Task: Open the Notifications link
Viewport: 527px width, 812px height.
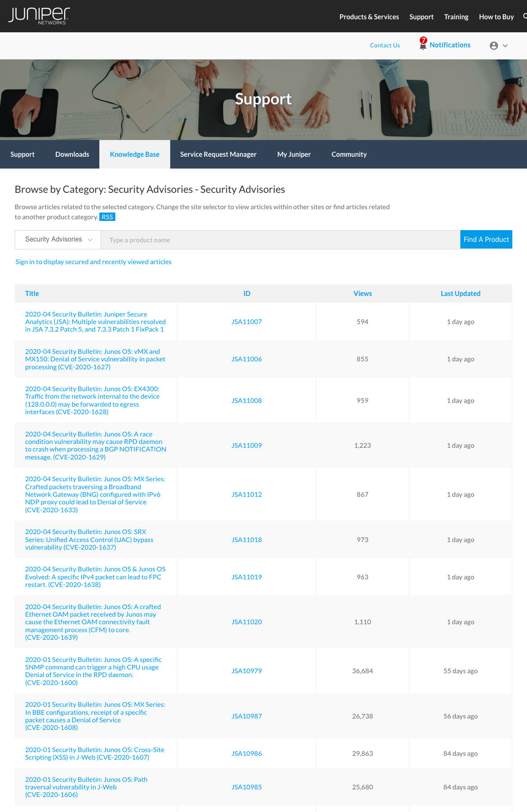Action: pos(450,45)
